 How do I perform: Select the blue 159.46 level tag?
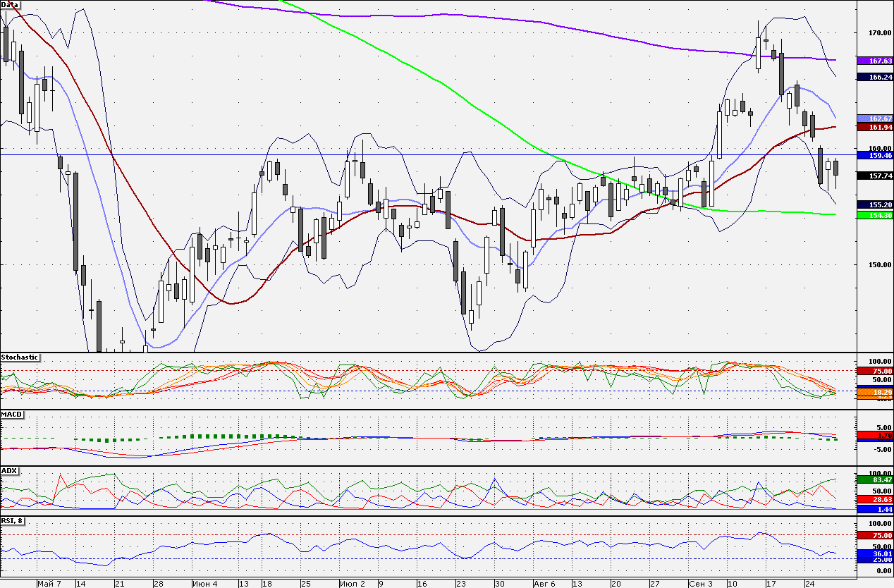(x=875, y=155)
